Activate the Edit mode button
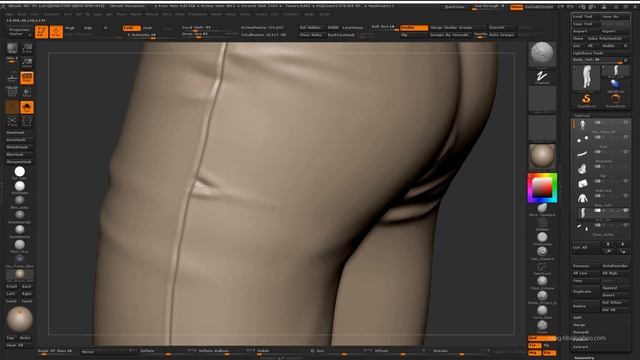The height and width of the screenshot is (360, 640). pyautogui.click(x=41, y=32)
